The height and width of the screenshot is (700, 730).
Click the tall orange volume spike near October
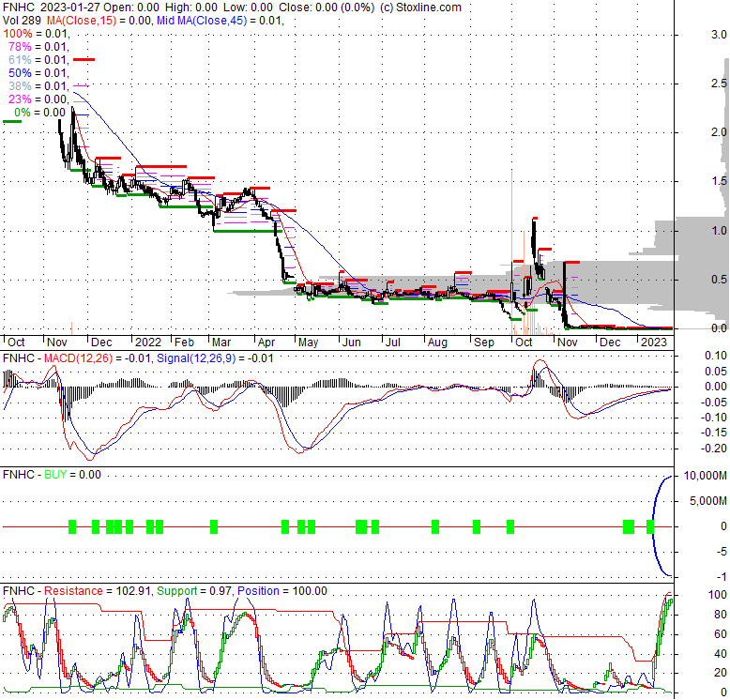pyautogui.click(x=512, y=251)
